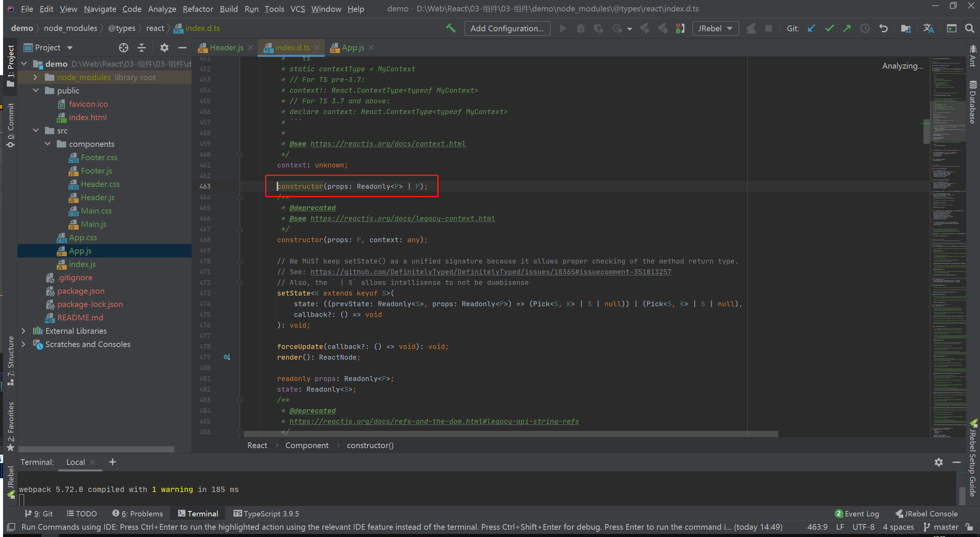Close the index.d.ts editor tab
980x537 pixels.
point(317,48)
